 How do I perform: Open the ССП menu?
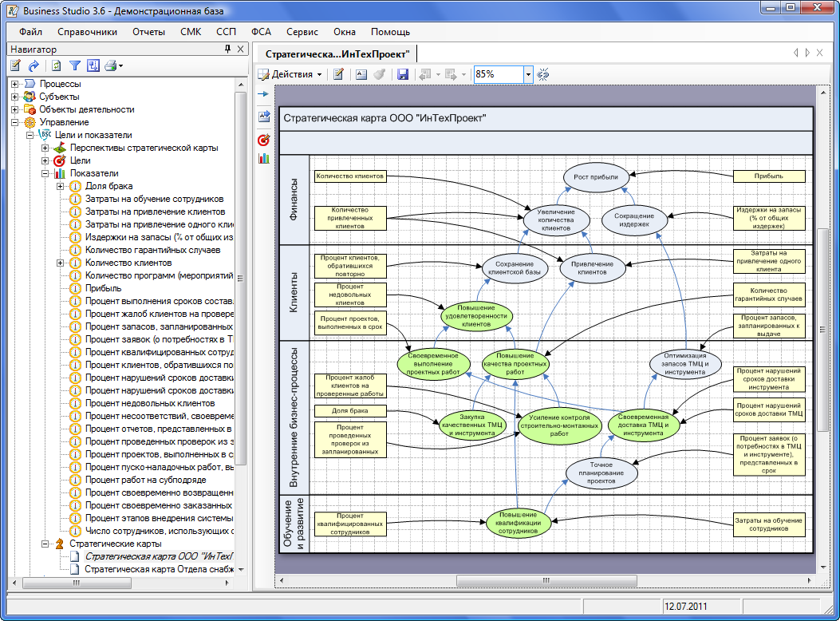tap(226, 32)
